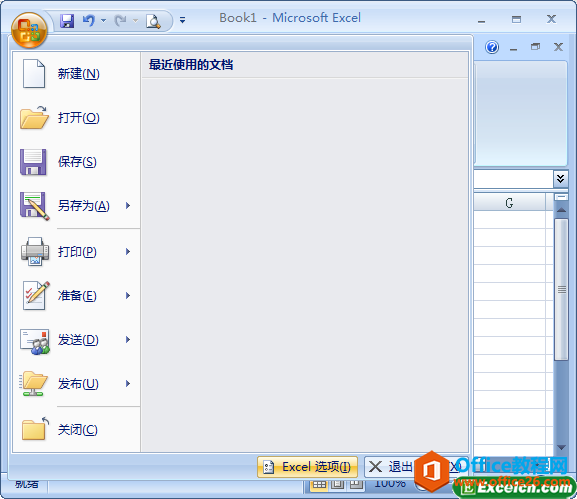
Task: Click the blank page icon for 新建
Action: click(x=34, y=74)
